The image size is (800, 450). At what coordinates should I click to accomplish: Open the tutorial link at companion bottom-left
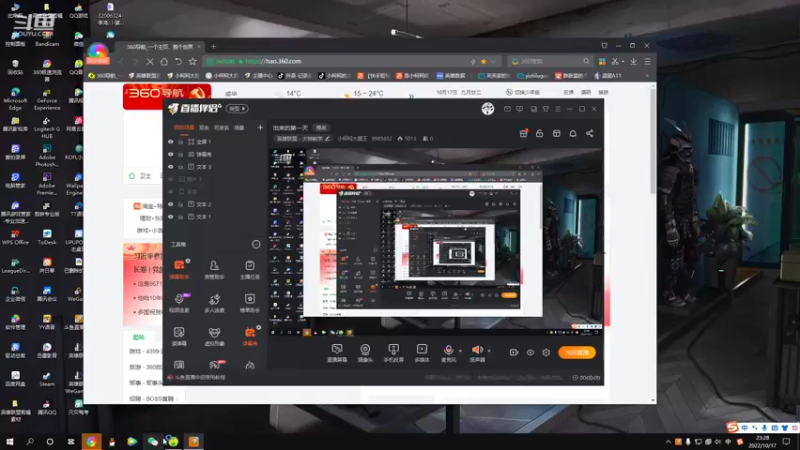coord(199,378)
